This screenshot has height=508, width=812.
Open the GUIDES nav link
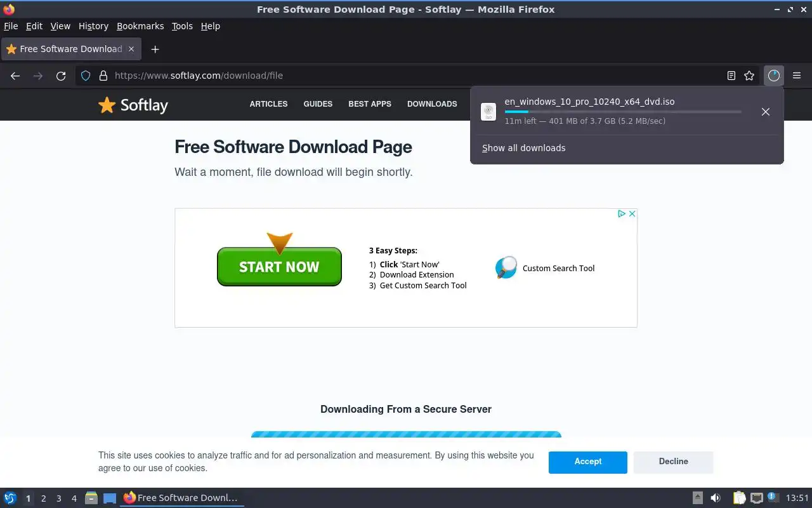[x=318, y=104]
